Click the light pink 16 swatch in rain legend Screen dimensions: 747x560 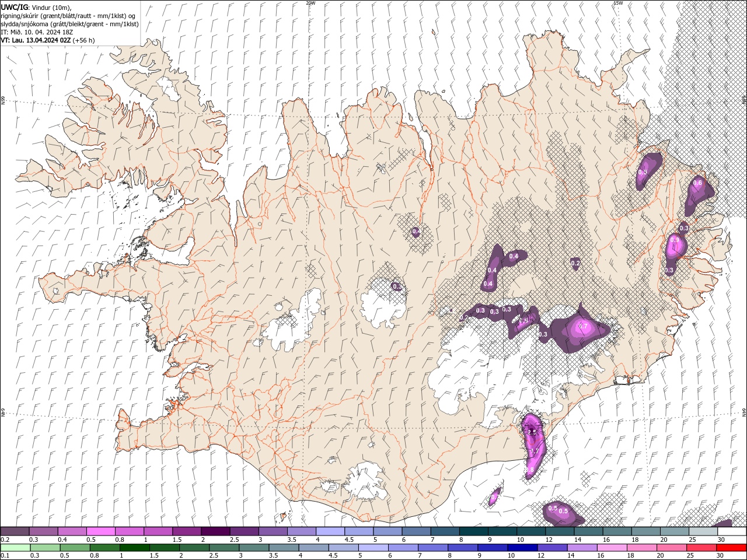[x=612, y=548]
